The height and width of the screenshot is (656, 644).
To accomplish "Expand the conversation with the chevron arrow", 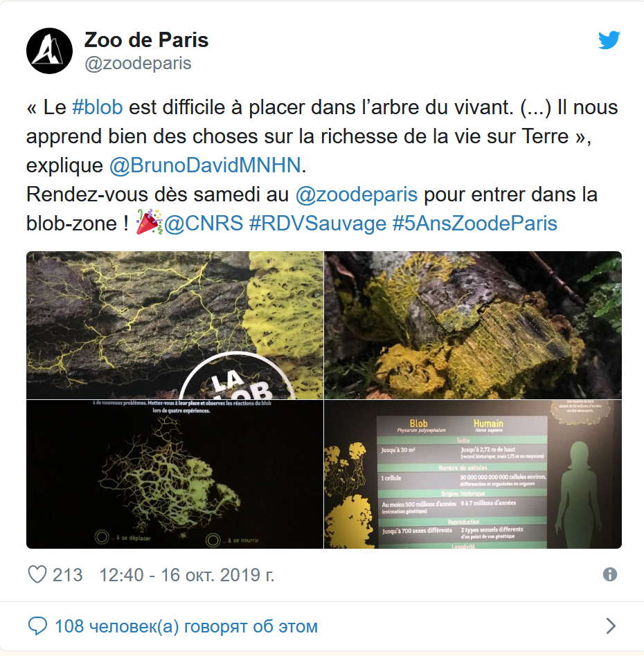I will click(x=611, y=626).
